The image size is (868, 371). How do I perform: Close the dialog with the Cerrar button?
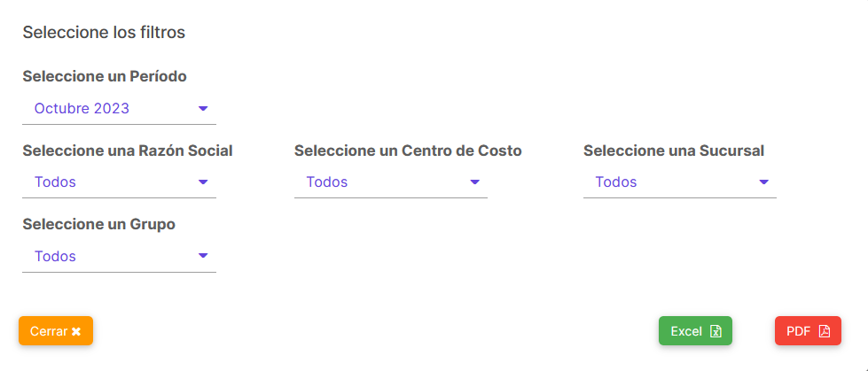pos(56,330)
